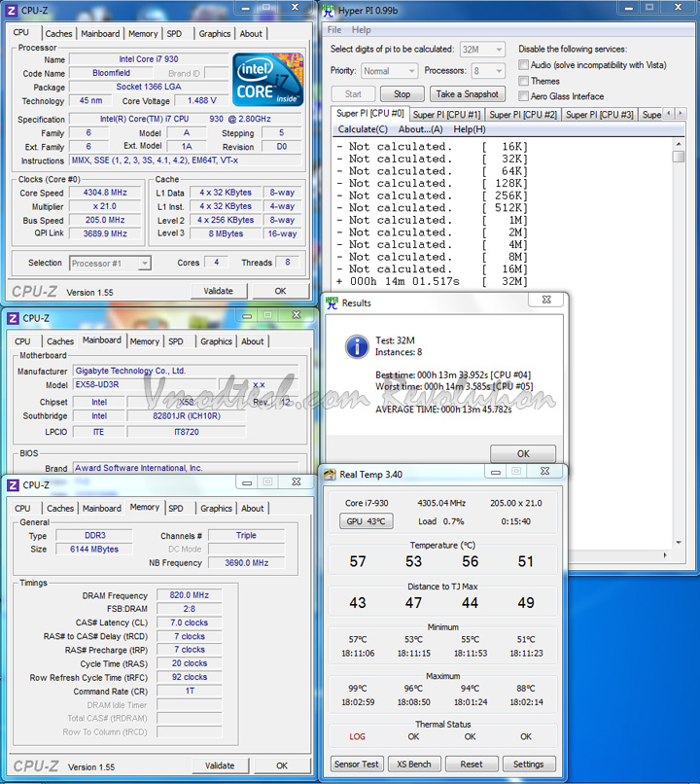700x784 pixels.
Task: Open Mainboard tab in top CPU-Z window
Action: coord(100,33)
